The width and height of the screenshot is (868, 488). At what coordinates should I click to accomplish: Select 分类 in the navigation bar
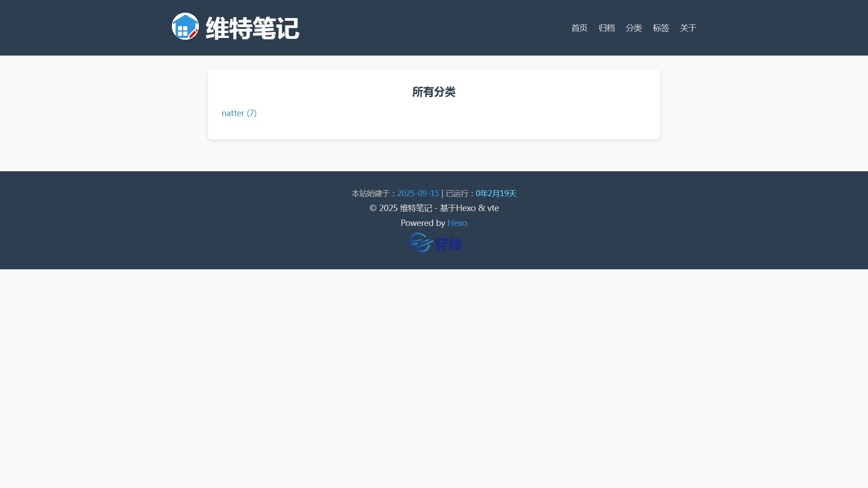coord(633,28)
